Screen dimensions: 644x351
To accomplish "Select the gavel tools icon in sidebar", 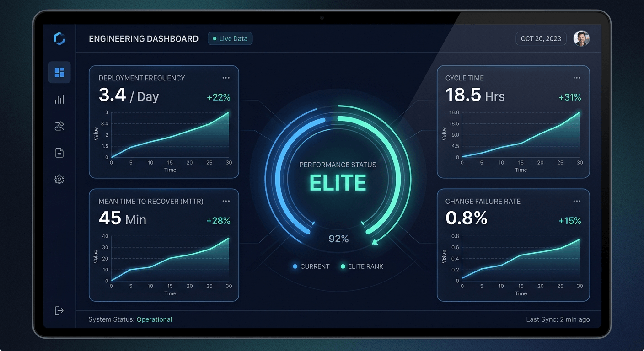I will point(59,126).
